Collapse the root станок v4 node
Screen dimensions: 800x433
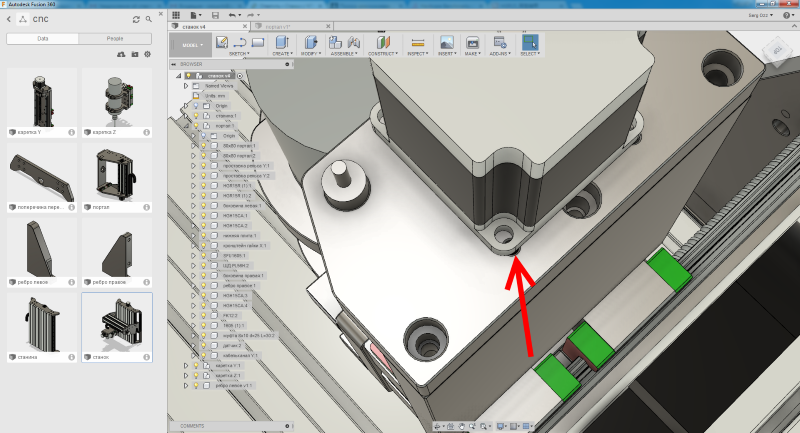(179, 75)
